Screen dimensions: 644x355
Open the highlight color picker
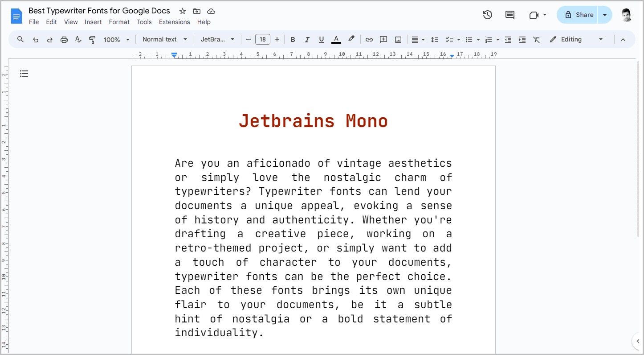point(351,39)
